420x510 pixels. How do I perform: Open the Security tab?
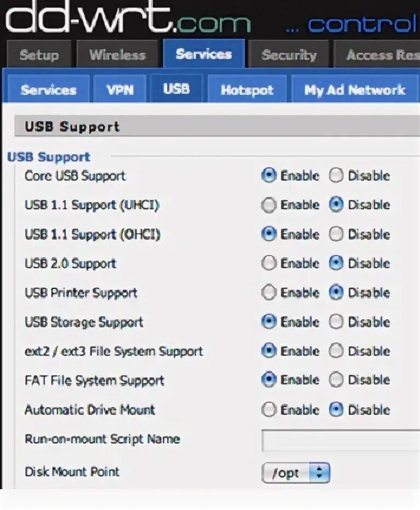pos(289,55)
